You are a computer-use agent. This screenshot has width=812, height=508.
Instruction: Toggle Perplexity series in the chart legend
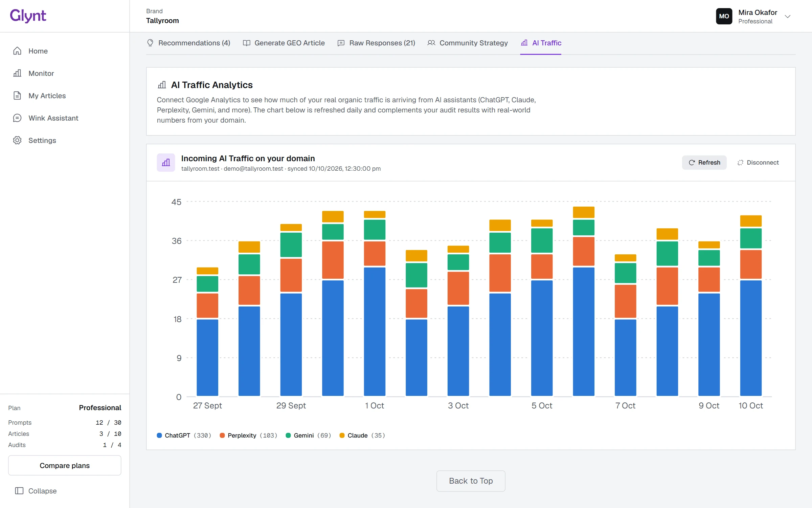point(248,435)
